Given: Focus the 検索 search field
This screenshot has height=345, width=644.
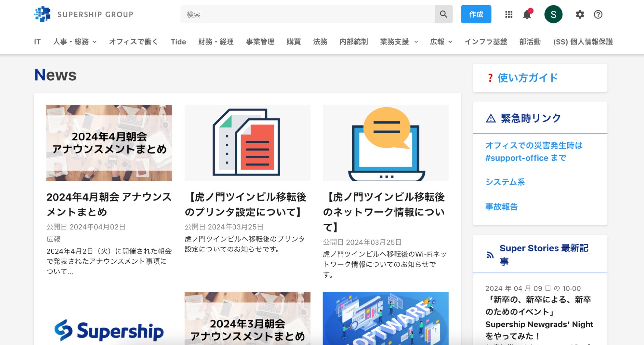Looking at the screenshot, I should 307,14.
